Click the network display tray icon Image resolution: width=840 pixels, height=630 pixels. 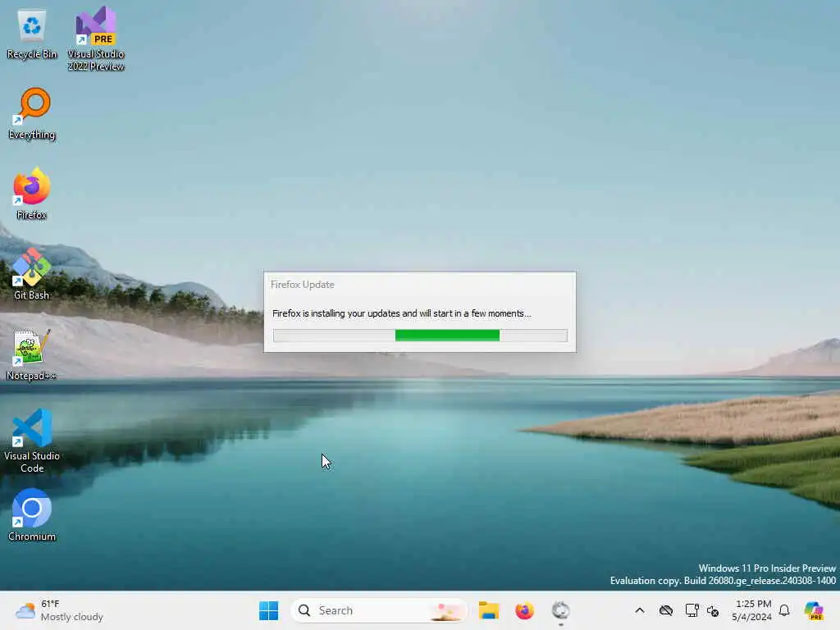point(692,610)
